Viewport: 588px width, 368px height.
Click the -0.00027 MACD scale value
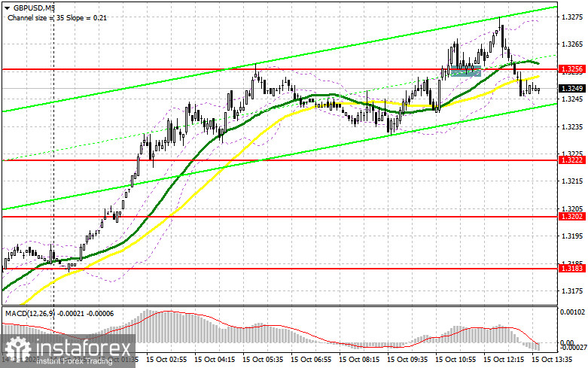click(573, 348)
